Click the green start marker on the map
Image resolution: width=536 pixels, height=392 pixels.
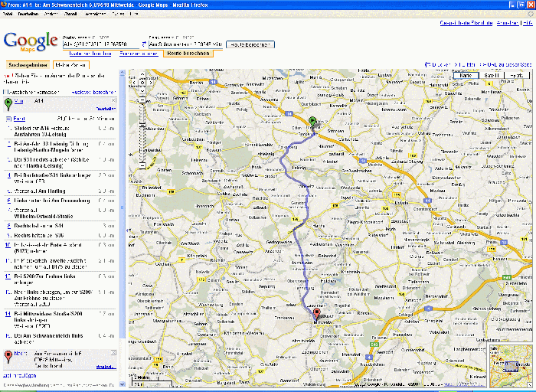tap(312, 121)
